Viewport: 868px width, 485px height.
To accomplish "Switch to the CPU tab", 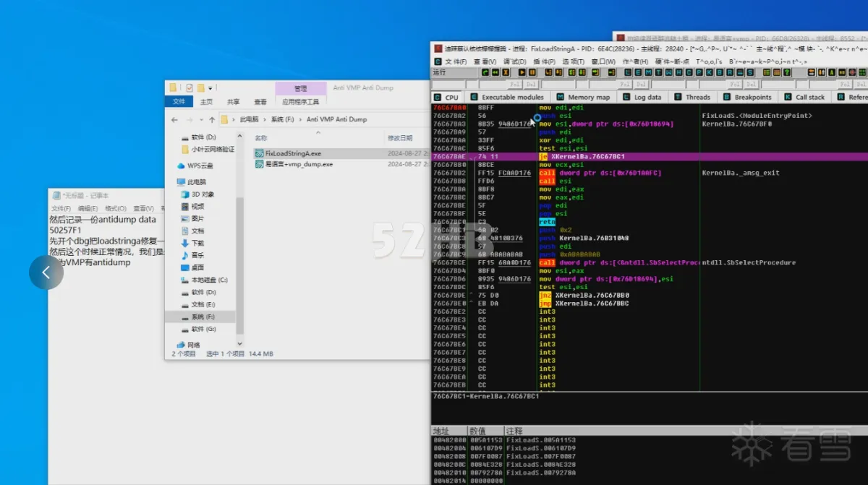I will click(x=447, y=97).
